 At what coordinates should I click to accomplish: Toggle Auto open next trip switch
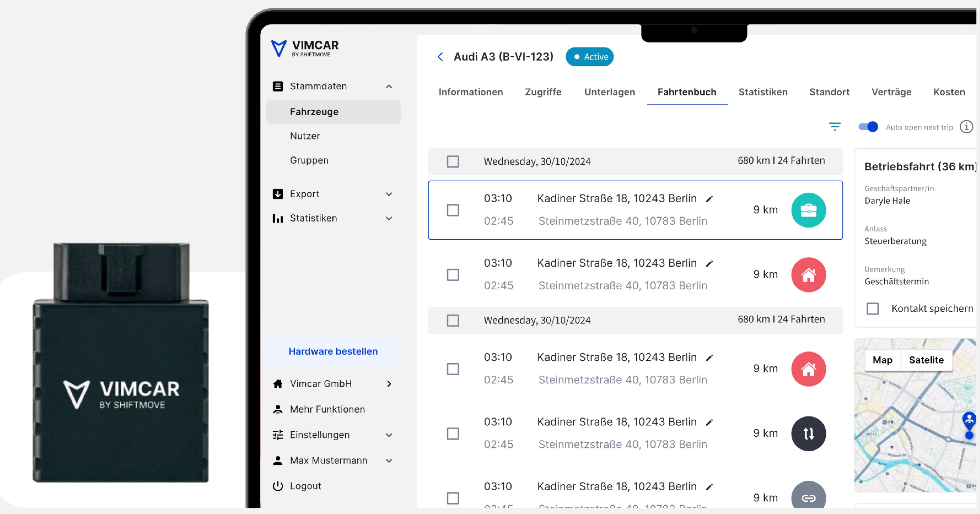coord(868,127)
